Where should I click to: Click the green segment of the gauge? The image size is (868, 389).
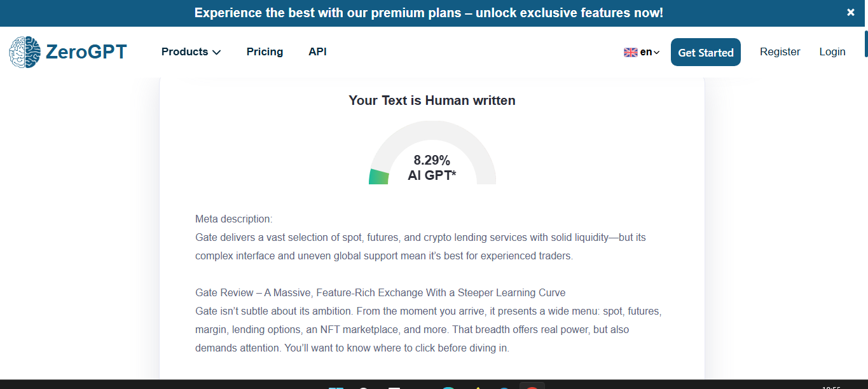coord(379,177)
